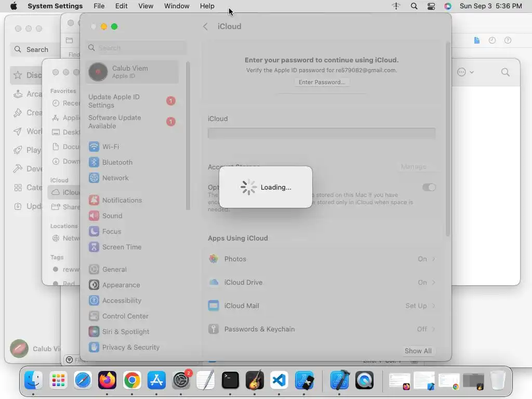Viewport: 532px width, 399px height.
Task: Click the document icon in Xcode toolbar
Action: (x=477, y=41)
